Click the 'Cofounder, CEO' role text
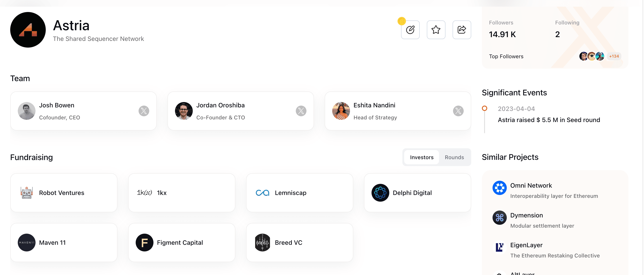The width and height of the screenshot is (644, 275). [59, 117]
